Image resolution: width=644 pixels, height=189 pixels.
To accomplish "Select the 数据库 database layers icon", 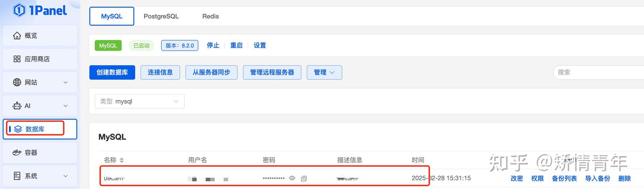I will 18,129.
